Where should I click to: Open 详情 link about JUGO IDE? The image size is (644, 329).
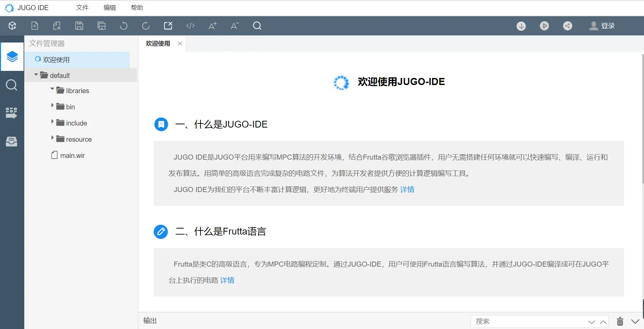point(407,190)
